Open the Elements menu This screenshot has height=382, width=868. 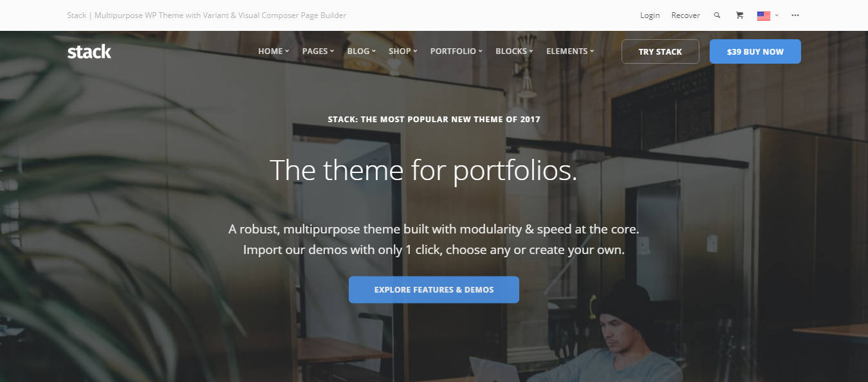tap(570, 51)
